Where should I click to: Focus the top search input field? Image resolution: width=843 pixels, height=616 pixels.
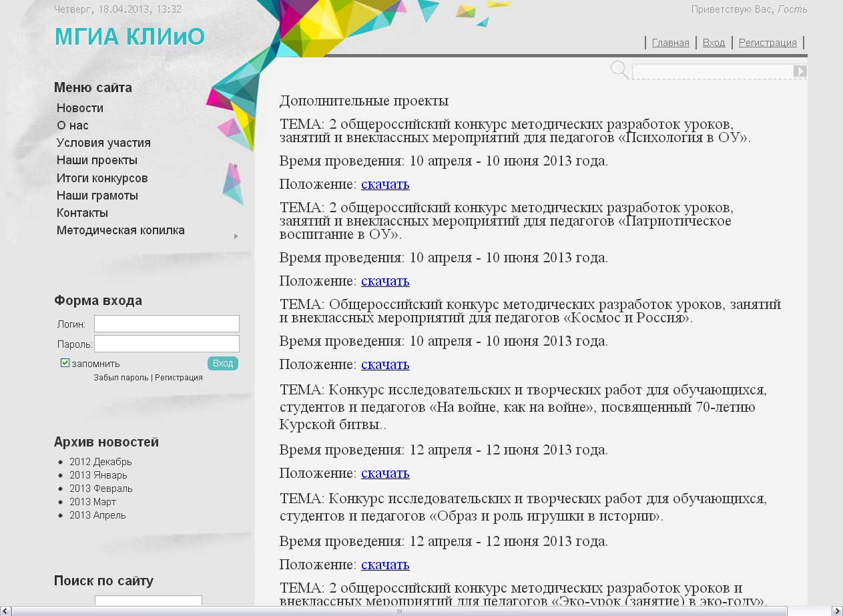712,71
